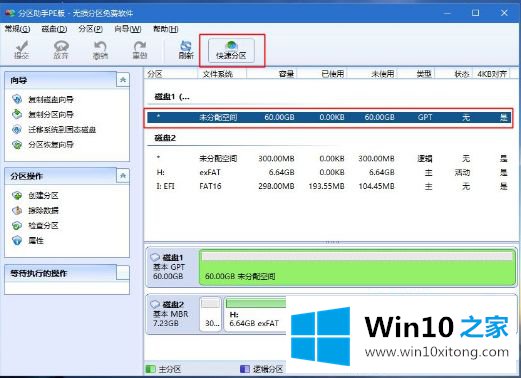This screenshot has width=521, height=378.
Task: Click the 状态 column header
Action: click(453, 74)
